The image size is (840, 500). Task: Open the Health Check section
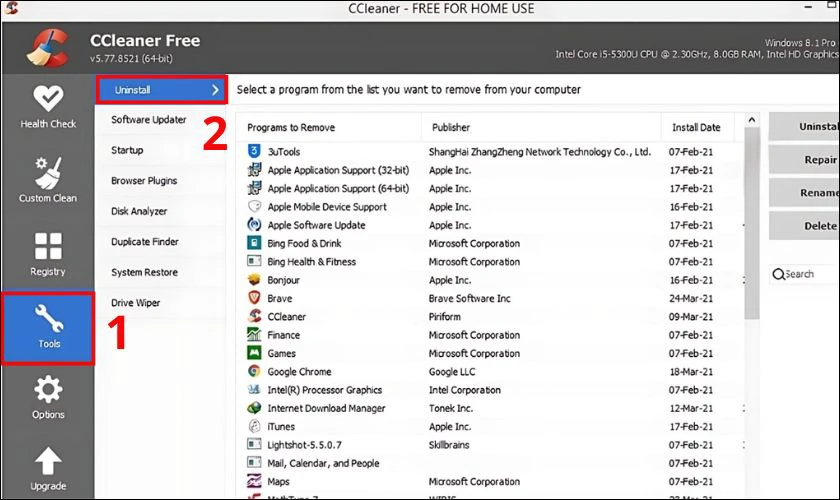click(48, 107)
